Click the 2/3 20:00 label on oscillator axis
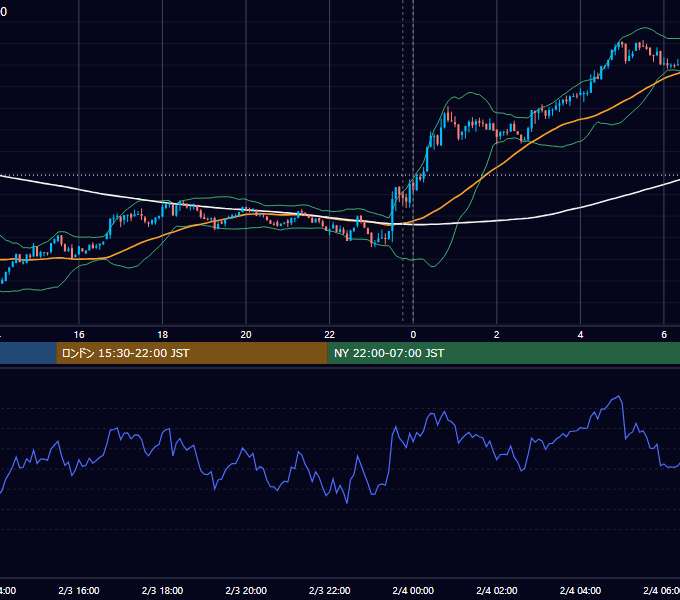Image resolution: width=680 pixels, height=600 pixels. click(246, 590)
